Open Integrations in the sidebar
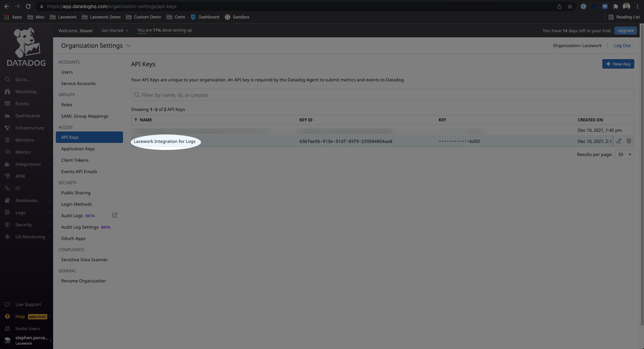644x349 pixels. pyautogui.click(x=28, y=164)
